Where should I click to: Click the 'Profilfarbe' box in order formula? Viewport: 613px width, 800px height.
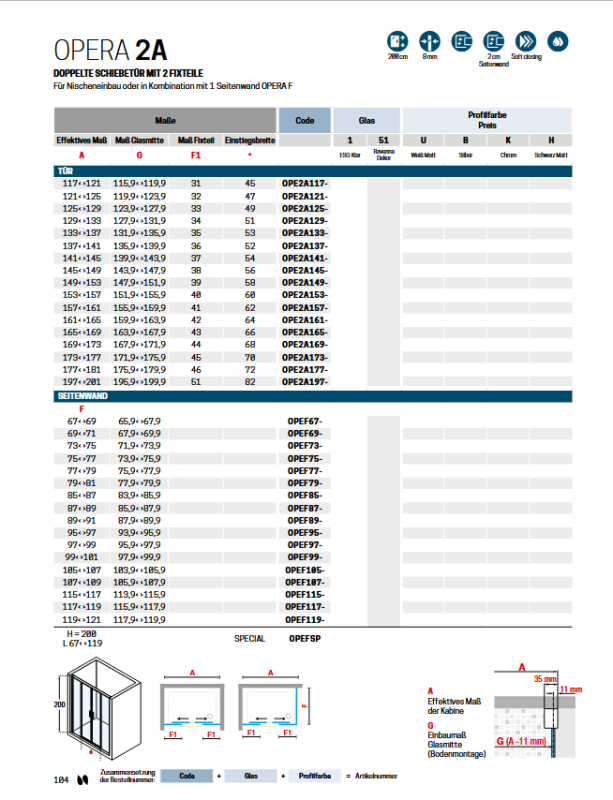(315, 776)
